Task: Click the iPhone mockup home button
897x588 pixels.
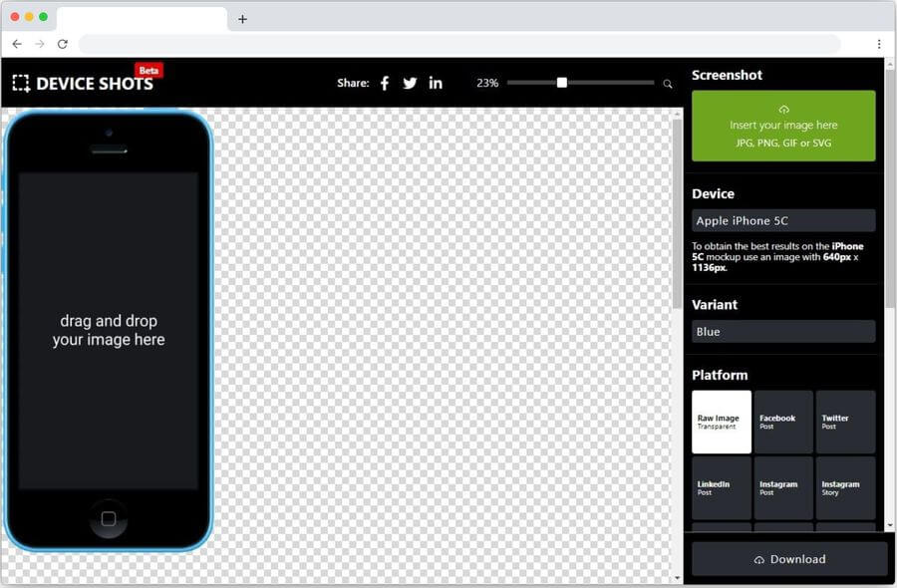Action: 108,519
